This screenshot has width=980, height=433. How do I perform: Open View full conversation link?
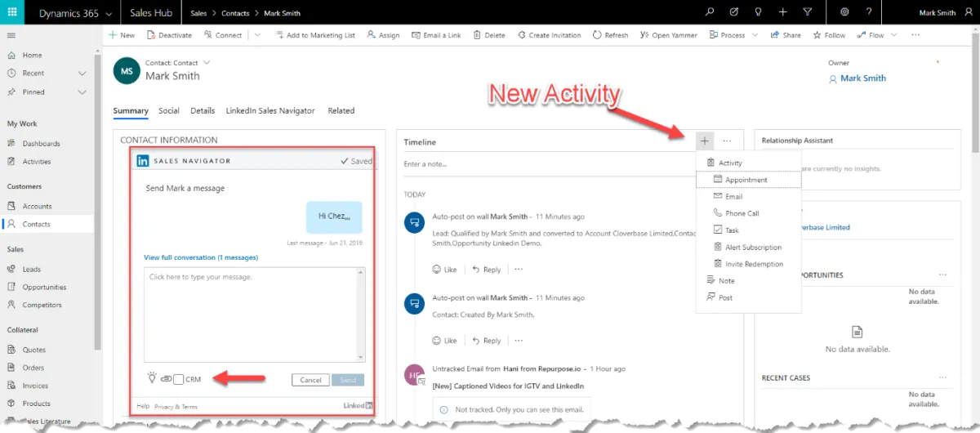[200, 257]
